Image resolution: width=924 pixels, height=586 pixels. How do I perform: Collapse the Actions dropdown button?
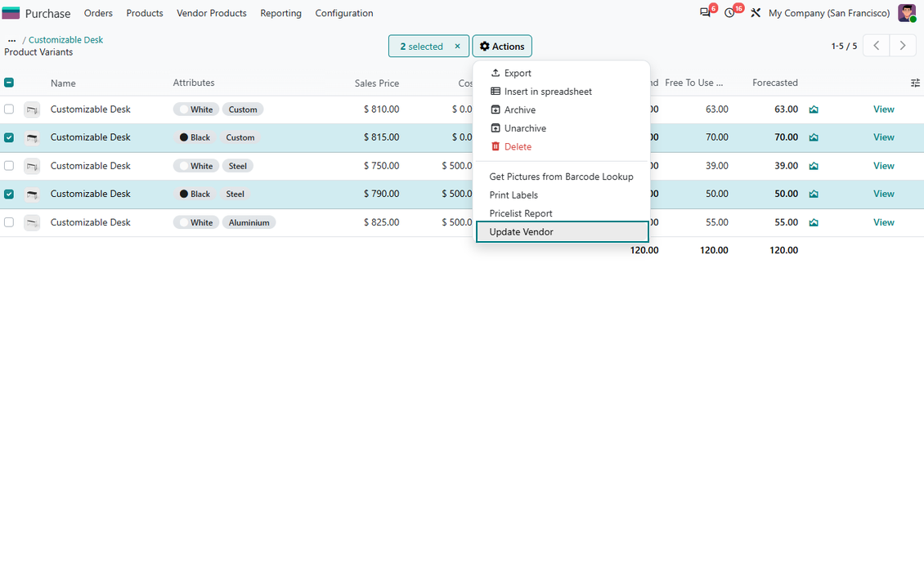[502, 46]
